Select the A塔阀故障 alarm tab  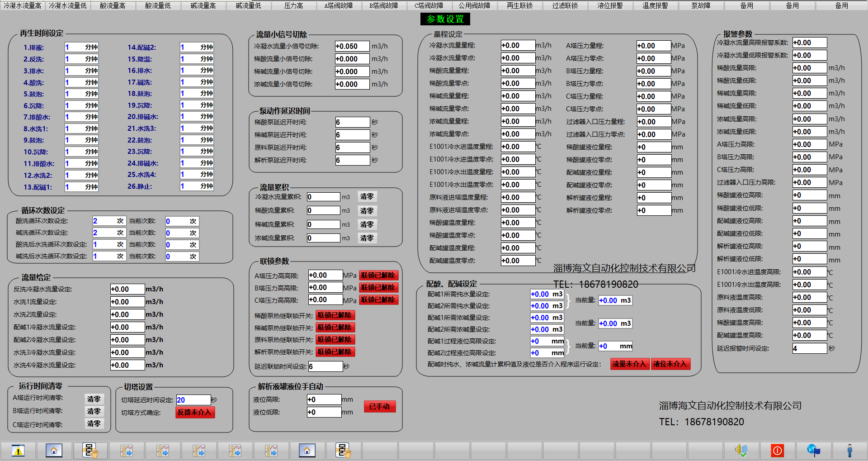point(339,5)
